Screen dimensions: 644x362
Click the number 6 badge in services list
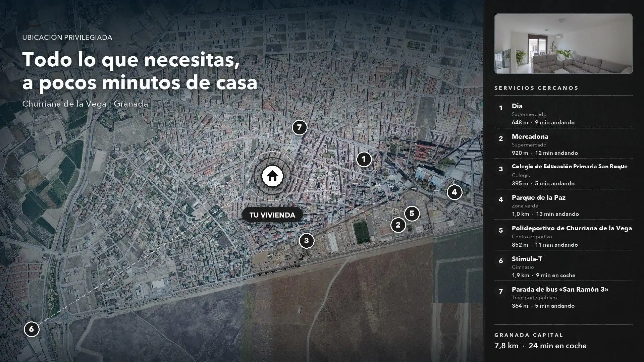click(501, 261)
